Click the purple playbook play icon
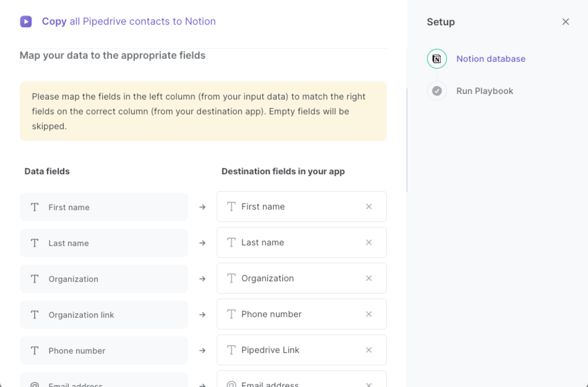This screenshot has width=588, height=387. pyautogui.click(x=26, y=22)
